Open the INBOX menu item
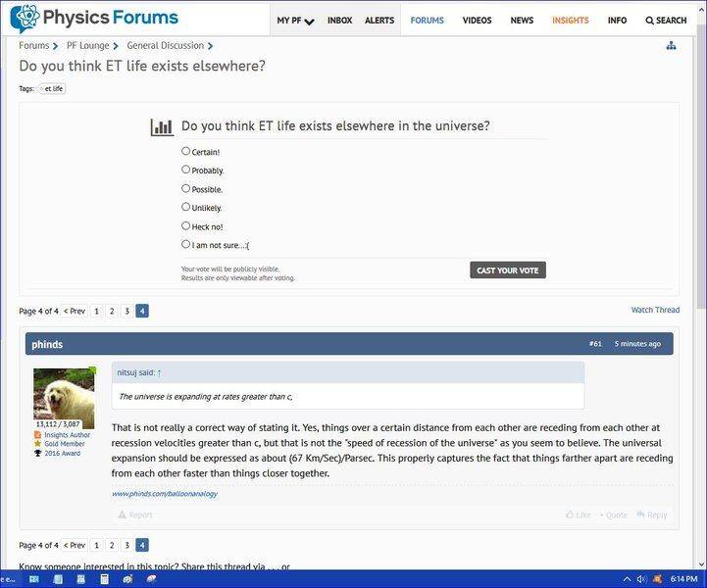Viewport: 707px width, 588px height. coord(339,21)
